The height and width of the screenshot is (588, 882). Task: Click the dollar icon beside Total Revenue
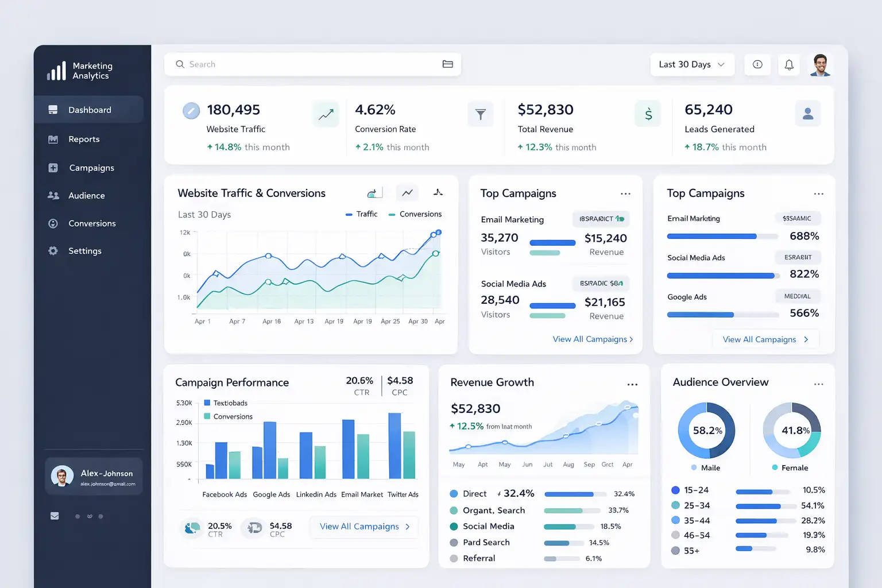648,114
